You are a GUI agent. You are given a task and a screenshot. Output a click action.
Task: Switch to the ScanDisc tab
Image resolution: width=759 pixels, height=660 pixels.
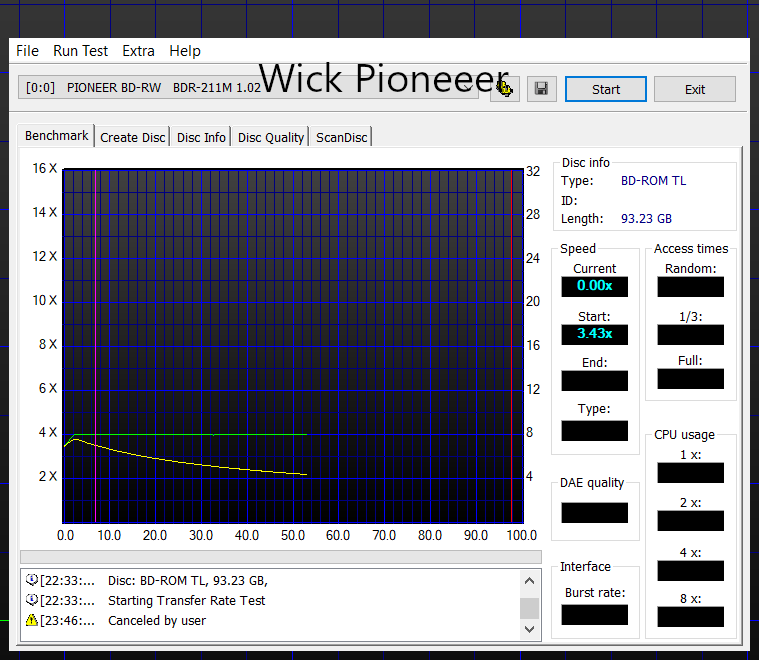[x=341, y=138]
